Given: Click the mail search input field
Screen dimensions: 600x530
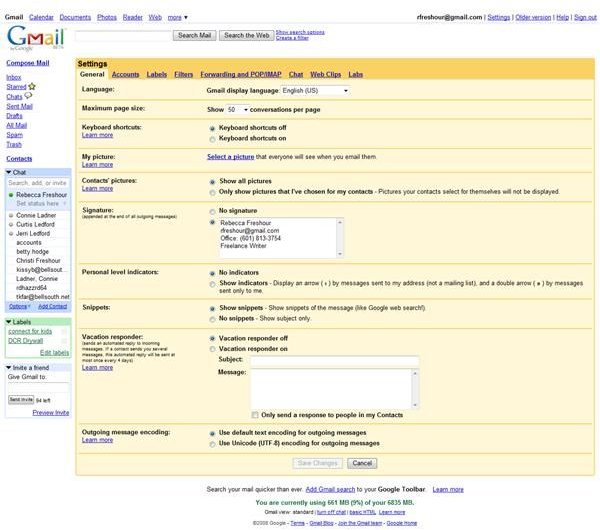Looking at the screenshot, I should [x=123, y=36].
